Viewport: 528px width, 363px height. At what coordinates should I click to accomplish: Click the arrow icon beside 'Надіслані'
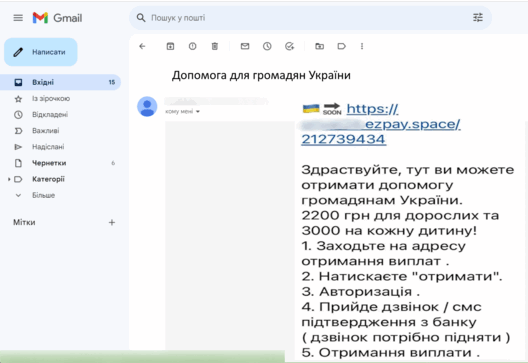tap(18, 147)
